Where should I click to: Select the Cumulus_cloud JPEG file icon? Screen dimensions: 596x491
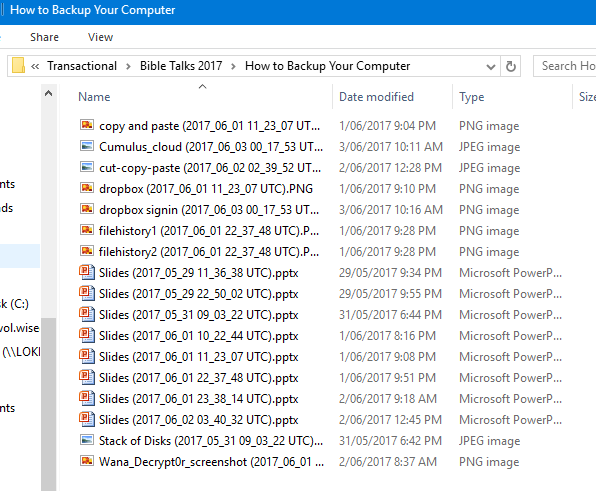click(87, 146)
